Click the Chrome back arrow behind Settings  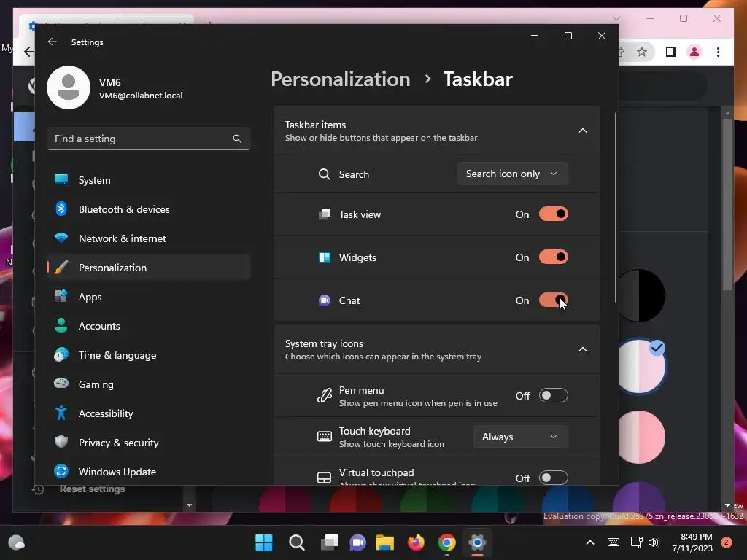[28, 52]
